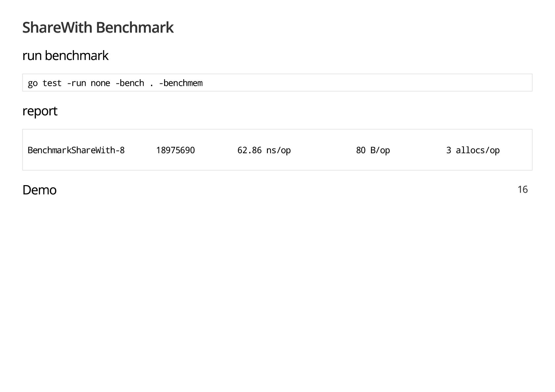Click the "62.86 ns/op" timing value
This screenshot has width=555, height=392.
pos(264,150)
